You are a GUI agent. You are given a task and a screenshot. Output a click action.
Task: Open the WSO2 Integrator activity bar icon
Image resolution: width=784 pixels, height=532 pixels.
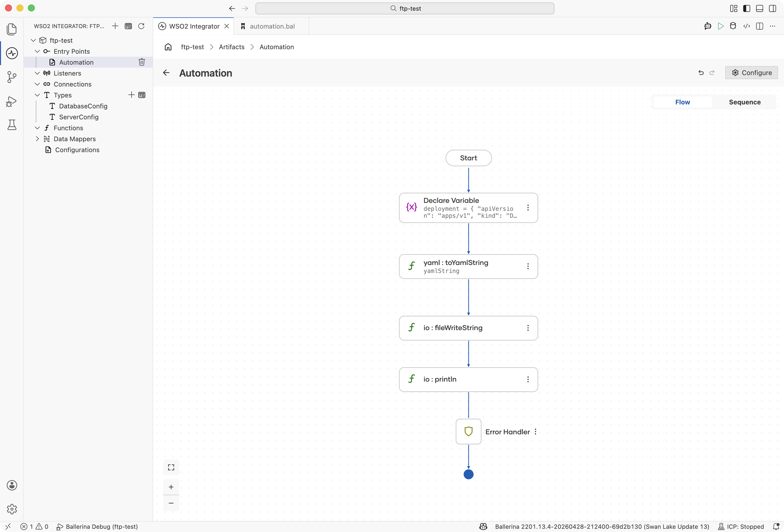coord(12,53)
